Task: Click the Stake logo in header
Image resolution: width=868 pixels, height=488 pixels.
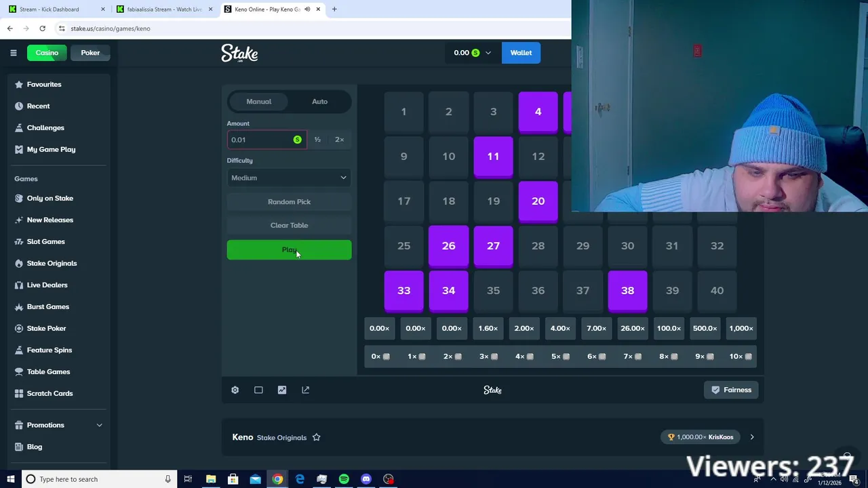Action: point(239,54)
